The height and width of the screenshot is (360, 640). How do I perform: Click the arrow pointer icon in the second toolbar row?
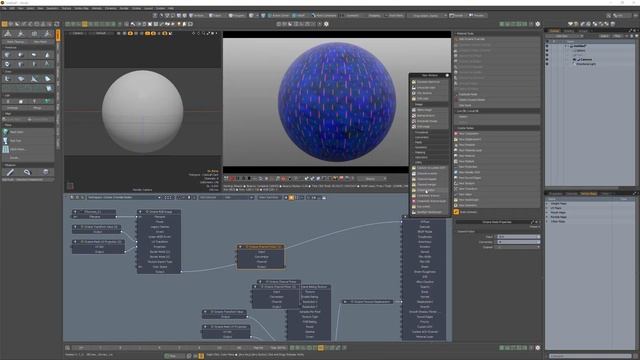pyautogui.click(x=133, y=24)
